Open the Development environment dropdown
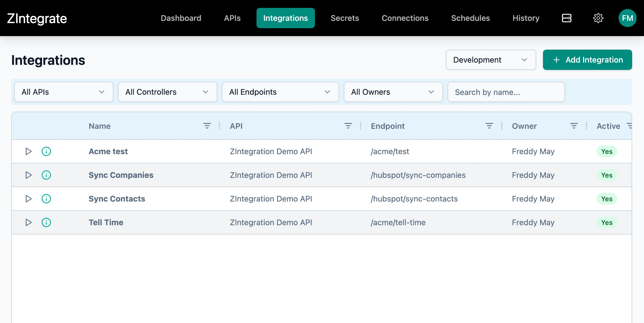Image resolution: width=644 pixels, height=323 pixels. (491, 60)
